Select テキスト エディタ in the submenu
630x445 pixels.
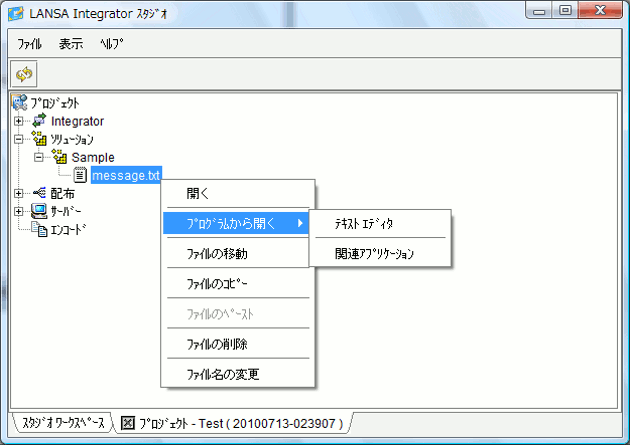coord(380,224)
